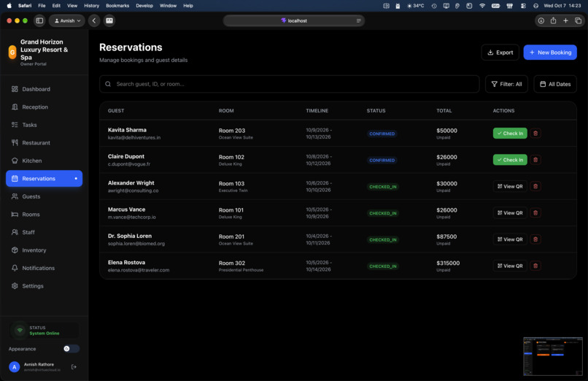Click the New Booking button

(550, 53)
